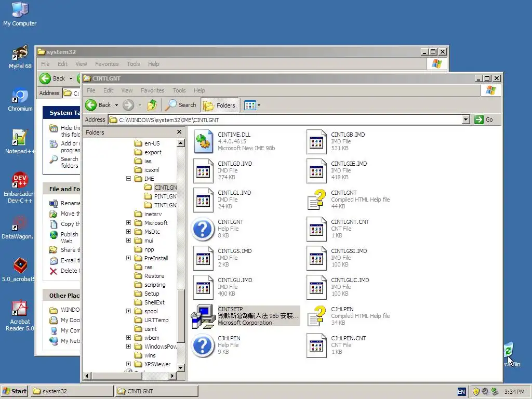Open the File menu in CINTLGNT window

coord(91,90)
